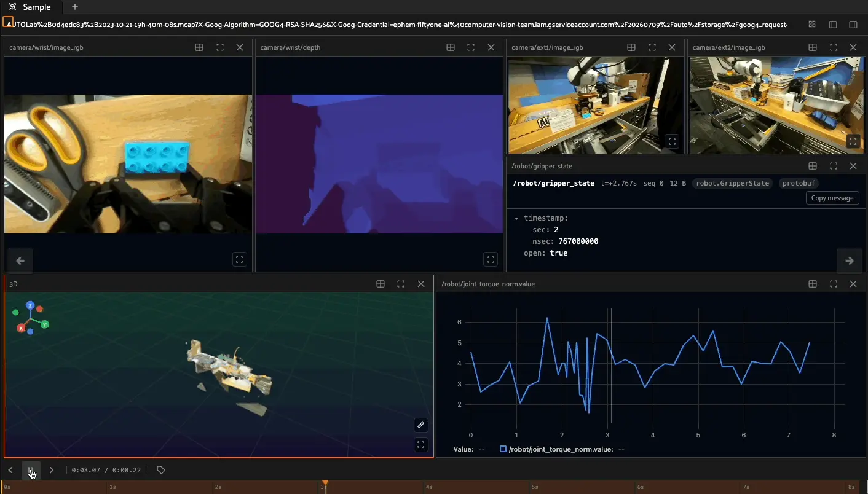Viewport: 868px width, 494px height.
Task: Fullscreen the camera/wrist/depth panel
Action: click(x=471, y=47)
